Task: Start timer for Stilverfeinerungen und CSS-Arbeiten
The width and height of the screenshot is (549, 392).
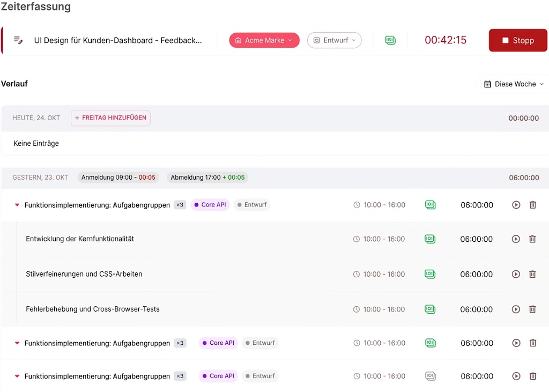Action: point(516,274)
